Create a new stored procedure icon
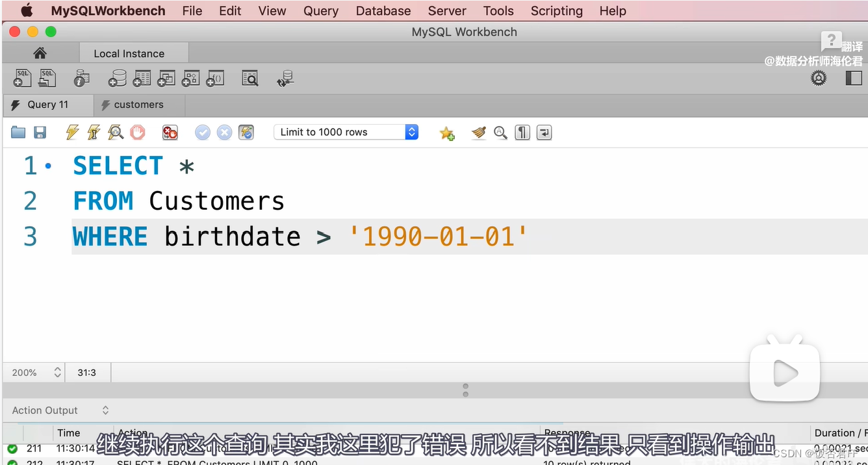Screen dimensions: 868x465 [x=190, y=79]
